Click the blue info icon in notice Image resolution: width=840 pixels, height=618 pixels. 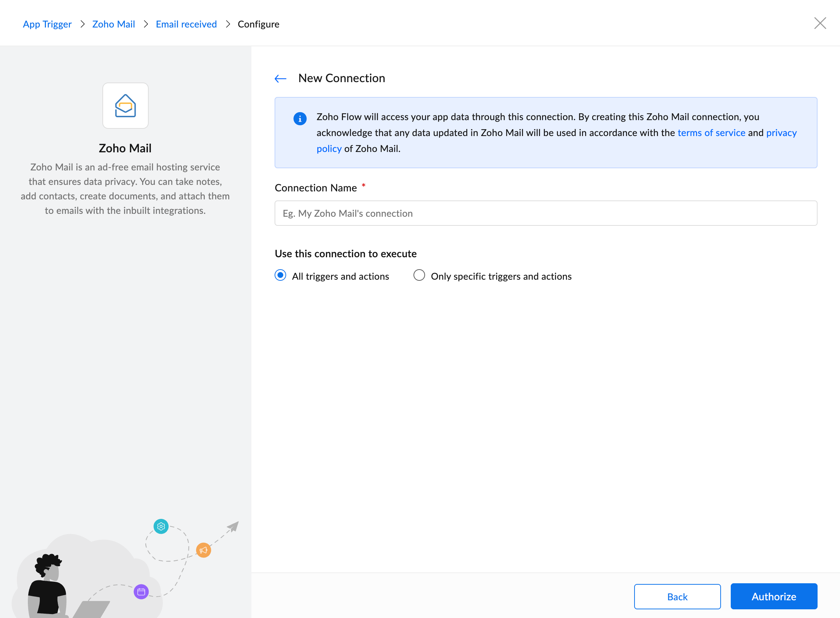[300, 119]
